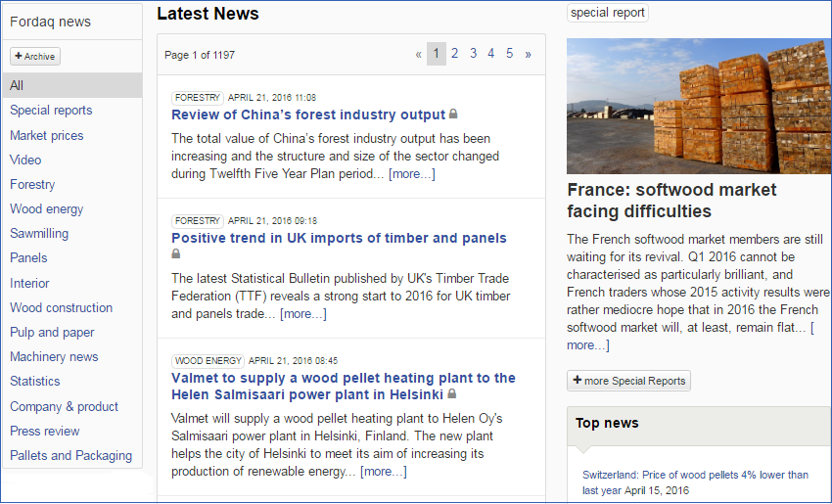Open Valmet wood pellet heating plant article
Screen dimensions: 832x504
click(344, 387)
